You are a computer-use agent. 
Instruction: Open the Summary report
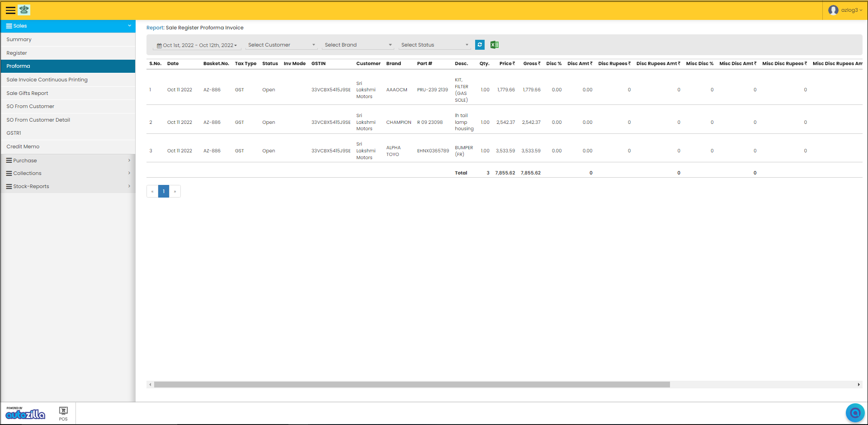(x=68, y=40)
